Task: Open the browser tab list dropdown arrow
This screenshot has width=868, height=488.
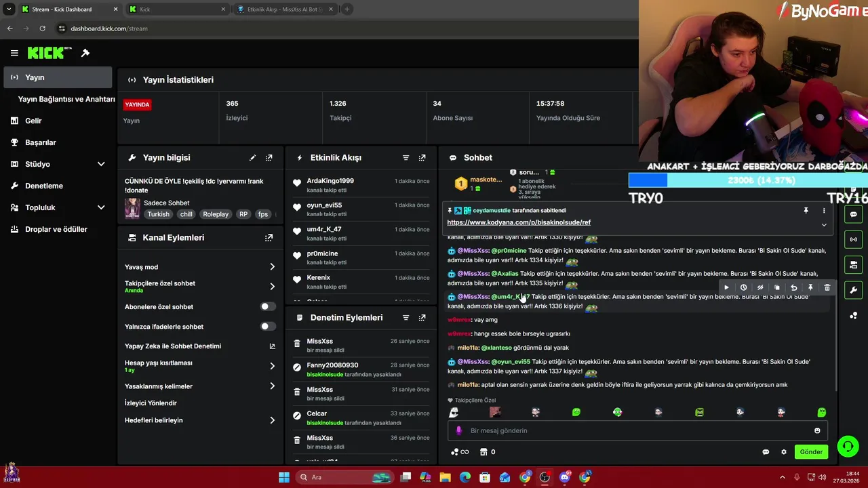Action: [x=9, y=9]
